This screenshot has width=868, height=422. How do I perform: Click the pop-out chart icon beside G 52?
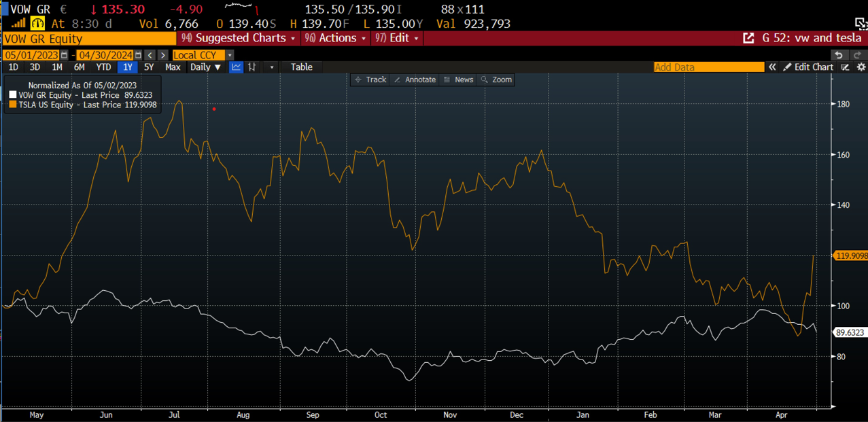coord(748,39)
